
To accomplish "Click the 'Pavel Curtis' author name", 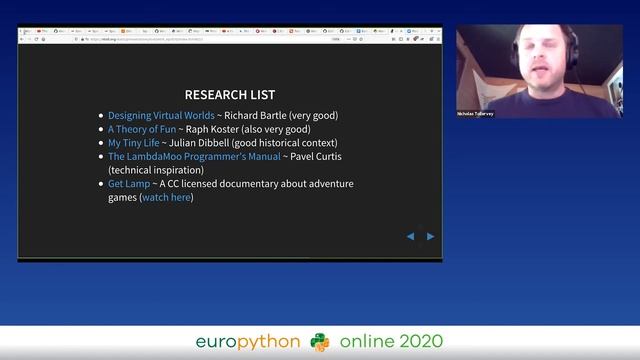I will tap(316, 156).
